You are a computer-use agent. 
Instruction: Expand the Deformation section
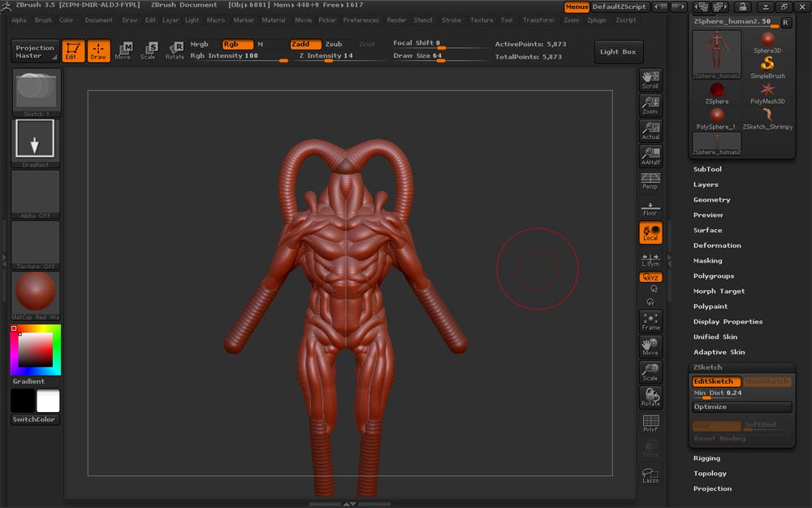click(717, 245)
